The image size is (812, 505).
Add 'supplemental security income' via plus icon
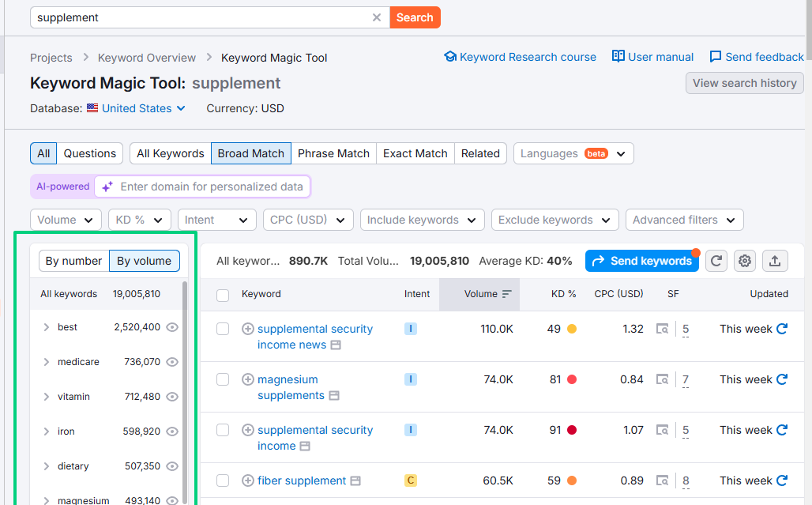247,430
